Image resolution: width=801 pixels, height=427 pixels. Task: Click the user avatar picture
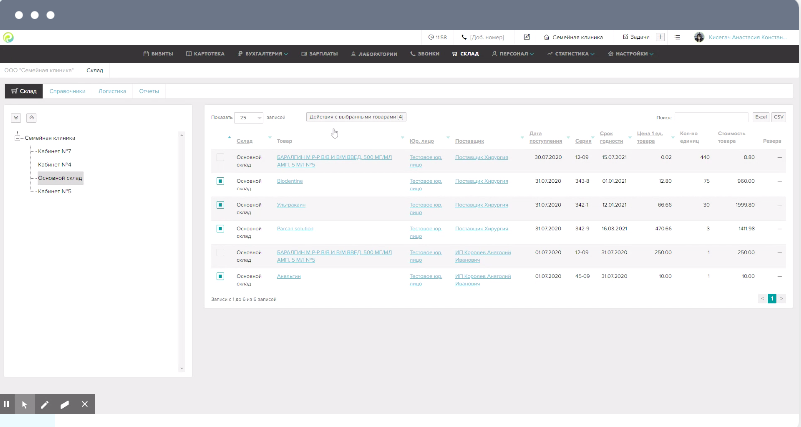(698, 37)
